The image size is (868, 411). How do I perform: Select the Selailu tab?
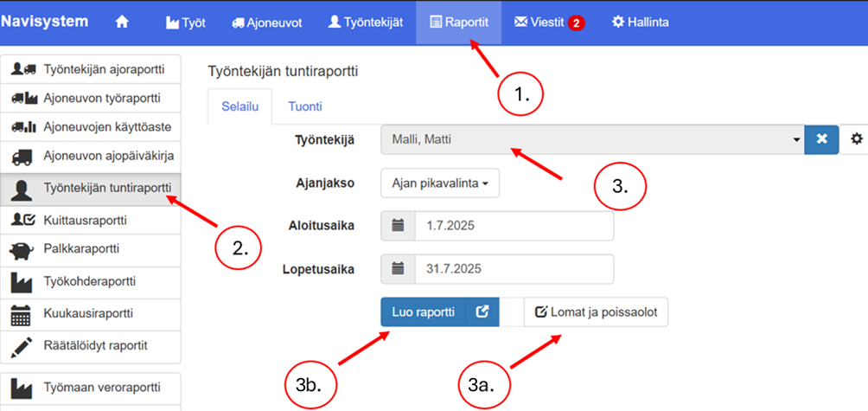click(239, 106)
